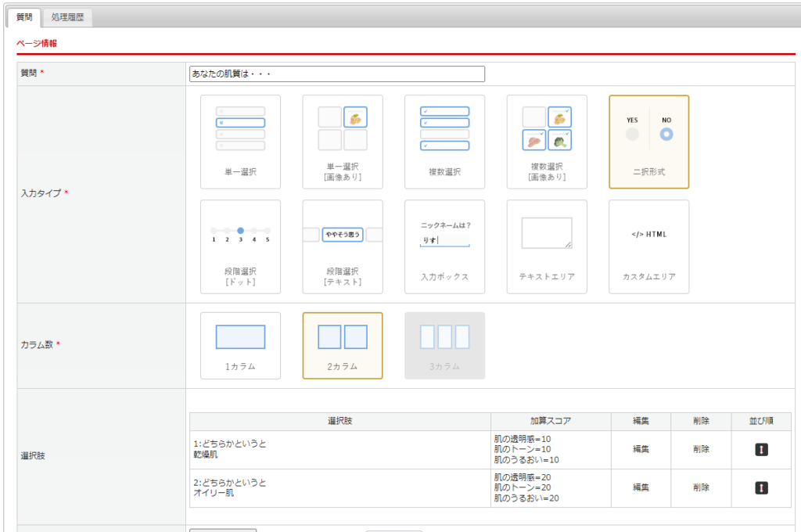This screenshot has width=801, height=532.
Task: Choose カスタムエリア HTML input type
Action: (648, 246)
